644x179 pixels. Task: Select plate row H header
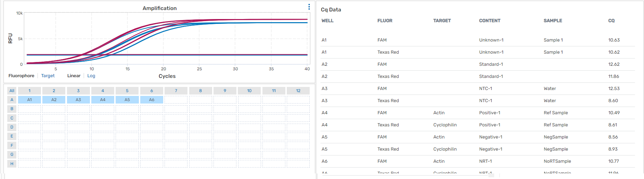12,164
